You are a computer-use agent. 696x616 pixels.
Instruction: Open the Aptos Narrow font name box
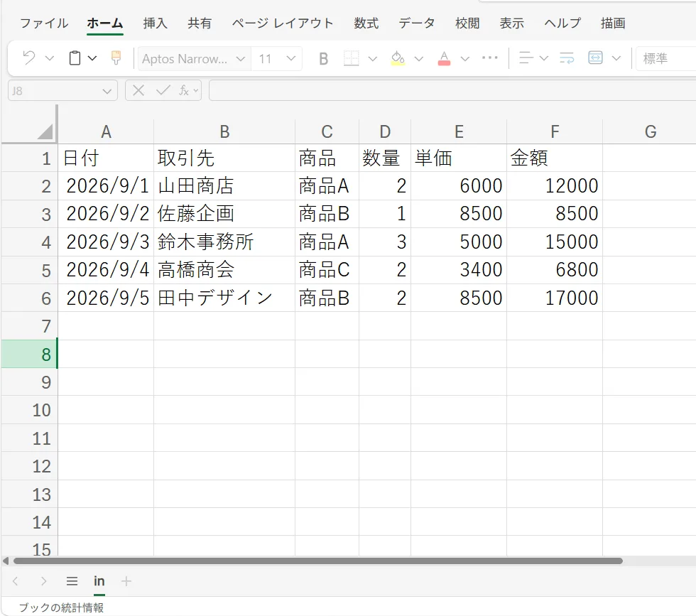click(194, 59)
